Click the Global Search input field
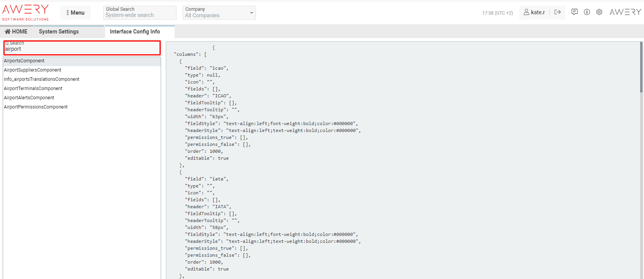Viewport: 644px width, 279px height. (140, 15)
